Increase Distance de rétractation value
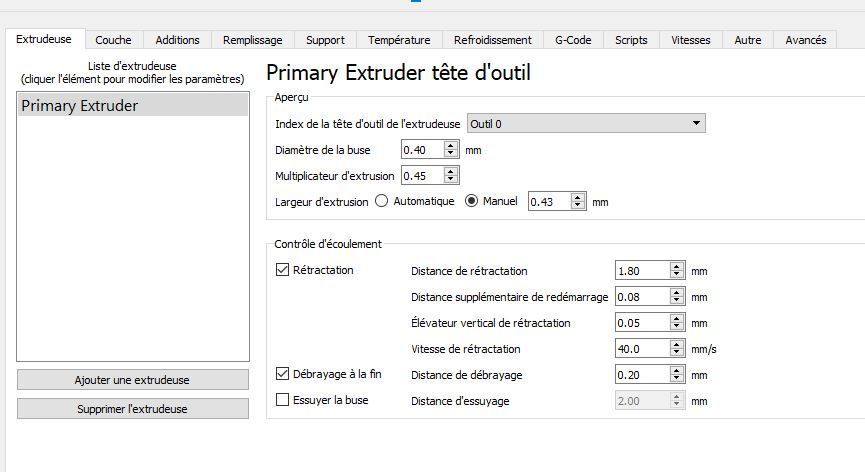The height and width of the screenshot is (472, 865). coord(677,267)
